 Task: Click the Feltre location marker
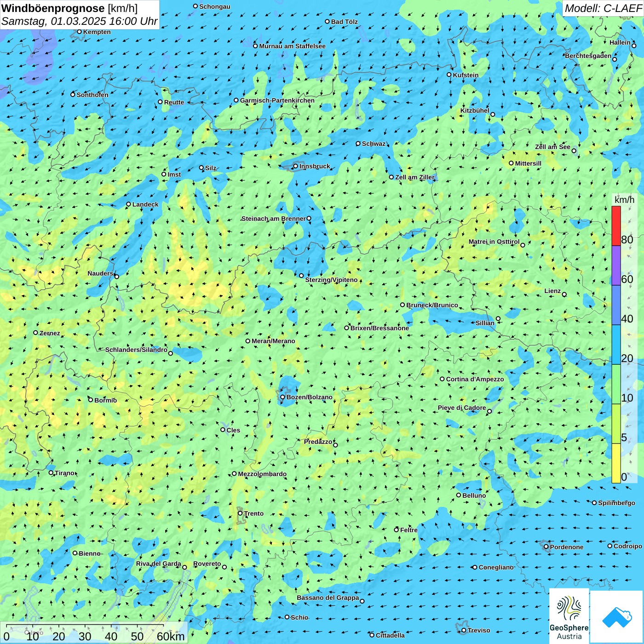[x=396, y=529]
